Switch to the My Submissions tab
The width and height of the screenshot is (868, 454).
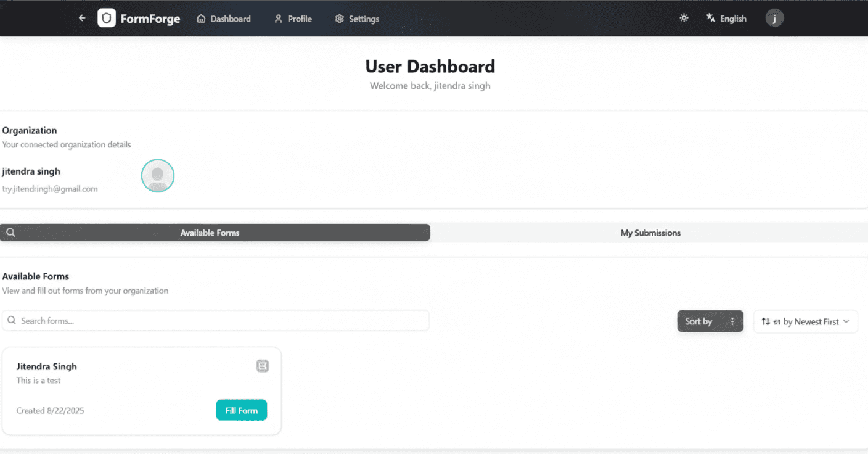[650, 233]
